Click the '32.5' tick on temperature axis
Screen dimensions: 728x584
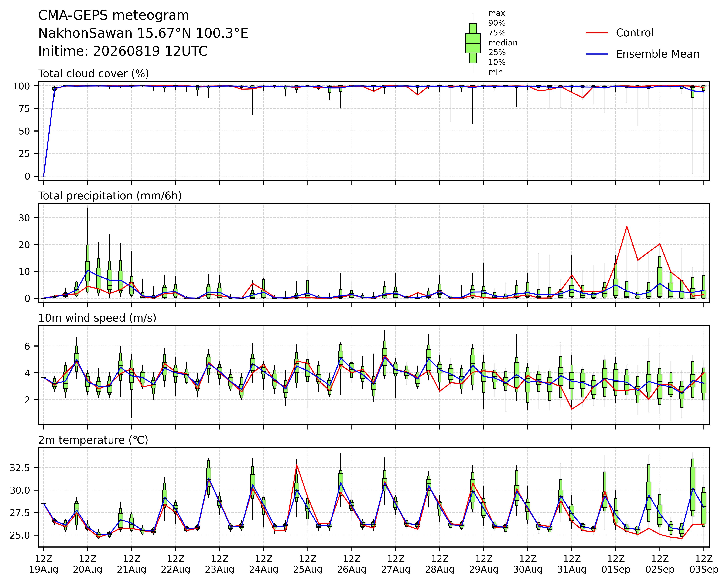(20, 468)
